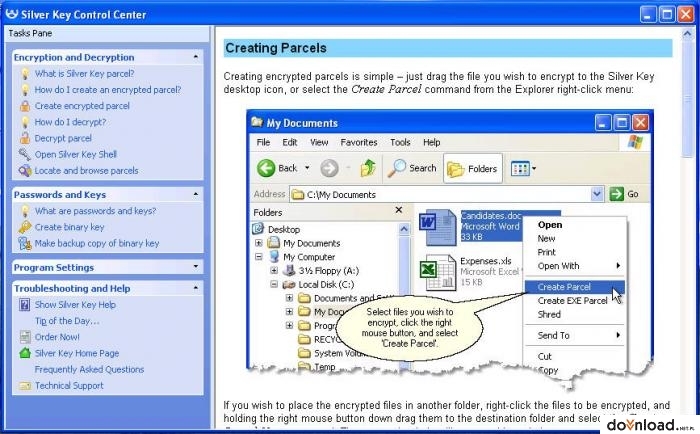Viewport: 700px width, 434px height.
Task: Click the Excel icon for Expenses.xls
Action: click(438, 272)
